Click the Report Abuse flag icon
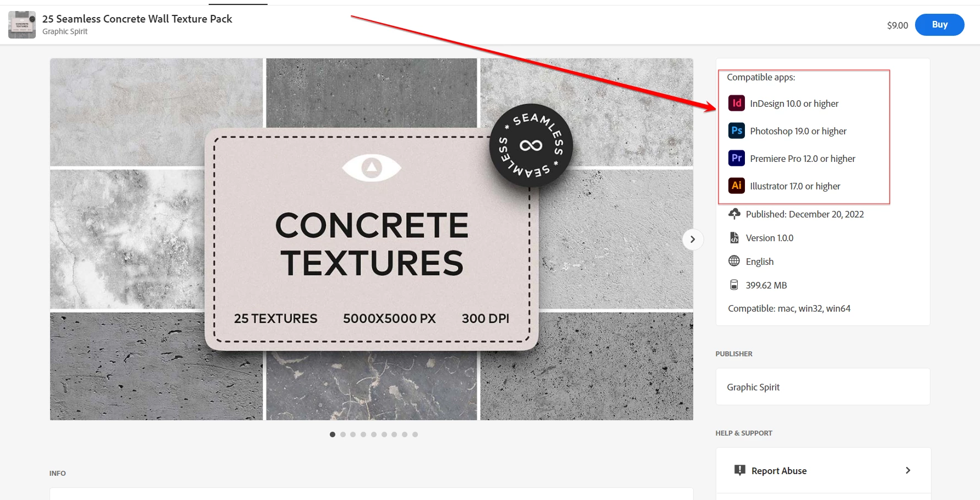 pyautogui.click(x=740, y=470)
